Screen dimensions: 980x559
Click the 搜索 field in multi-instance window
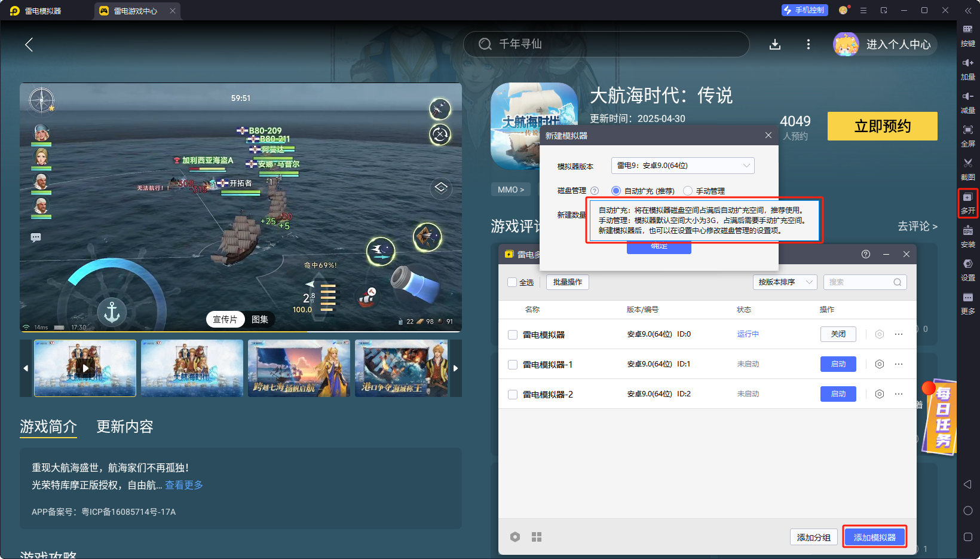(865, 282)
